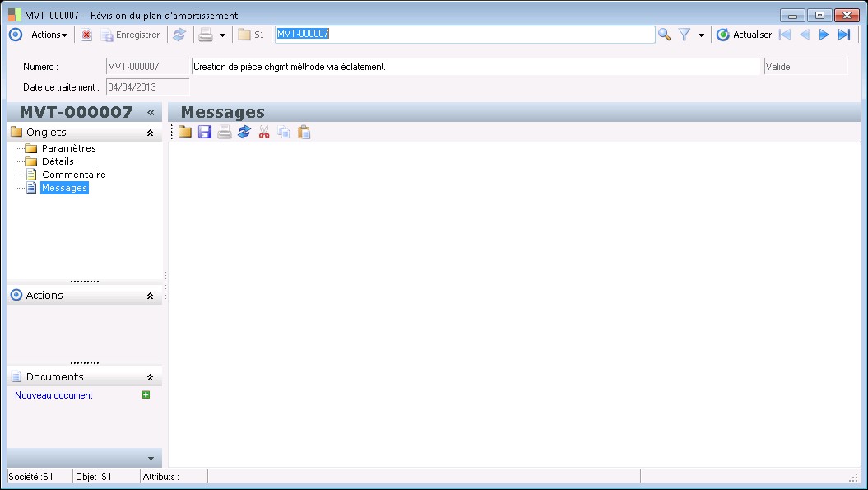868x490 pixels.
Task: Click the Date de traitement field
Action: (x=147, y=87)
